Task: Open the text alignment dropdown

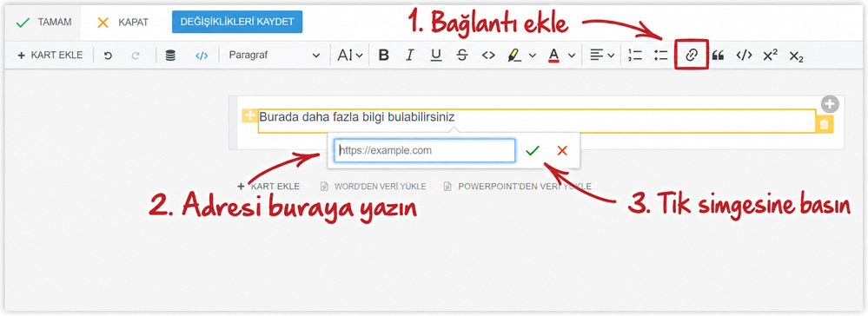Action: click(602, 56)
